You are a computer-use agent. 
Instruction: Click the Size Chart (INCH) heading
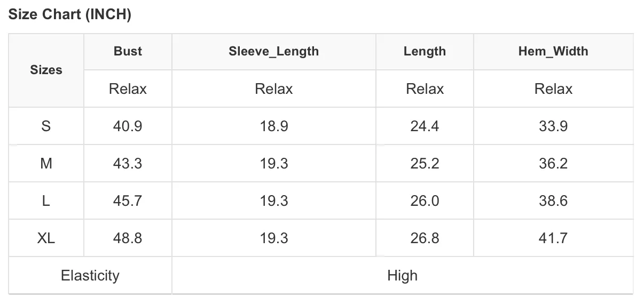[x=70, y=14]
